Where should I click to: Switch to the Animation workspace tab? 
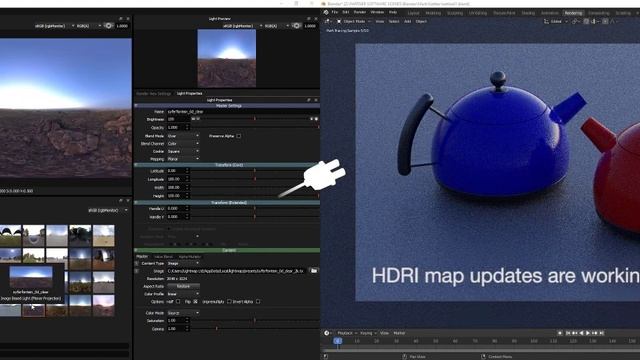click(x=549, y=13)
